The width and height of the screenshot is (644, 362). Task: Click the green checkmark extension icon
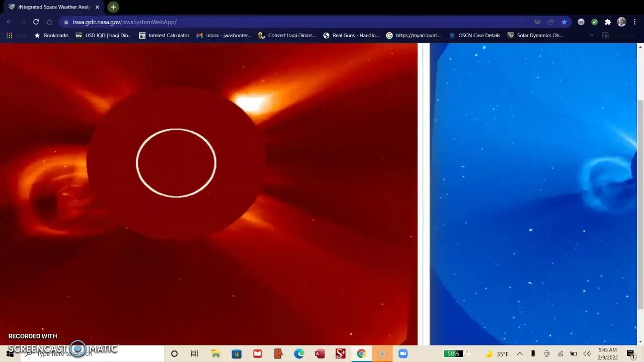click(x=594, y=22)
